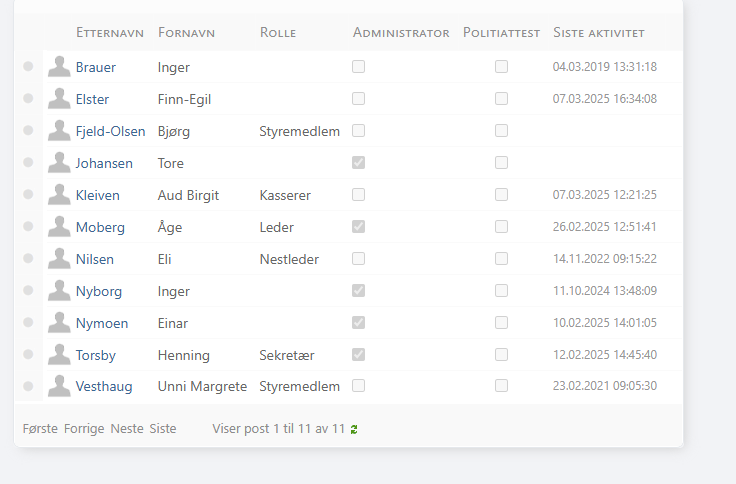This screenshot has width=736, height=484.
Task: Click the avatar icon for Kleiven
Action: [x=59, y=195]
